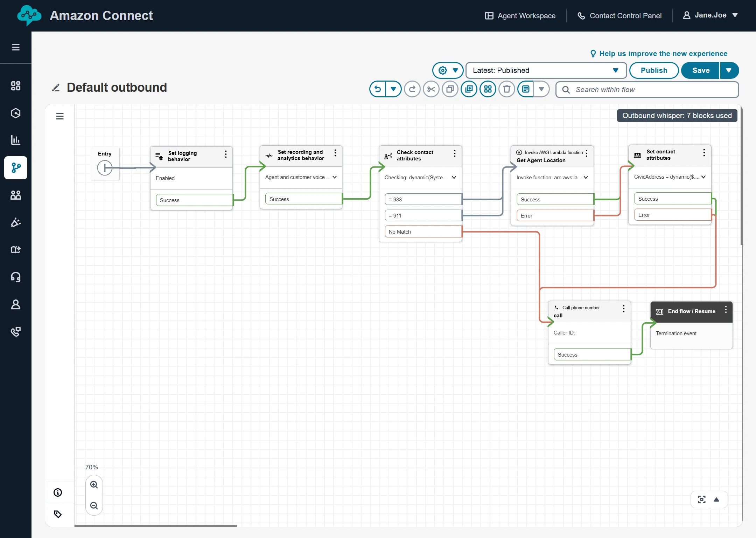Screen dimensions: 756x538
Task: Click the undo toolbar icon
Action: (x=378, y=89)
